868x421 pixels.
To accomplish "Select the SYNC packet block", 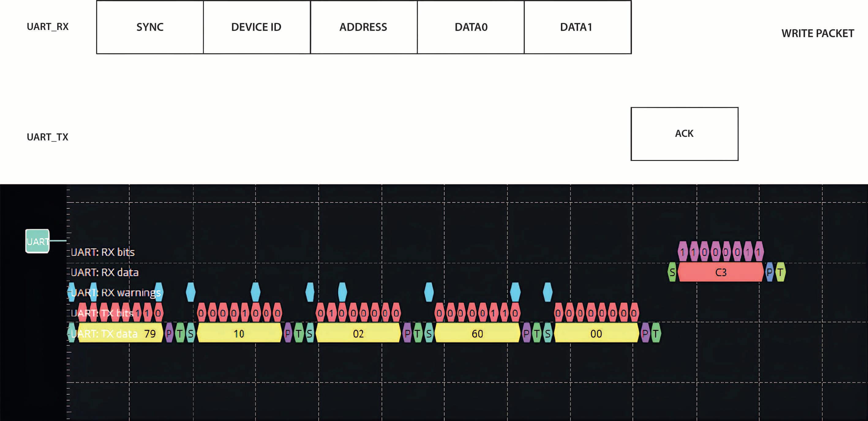I will [150, 27].
